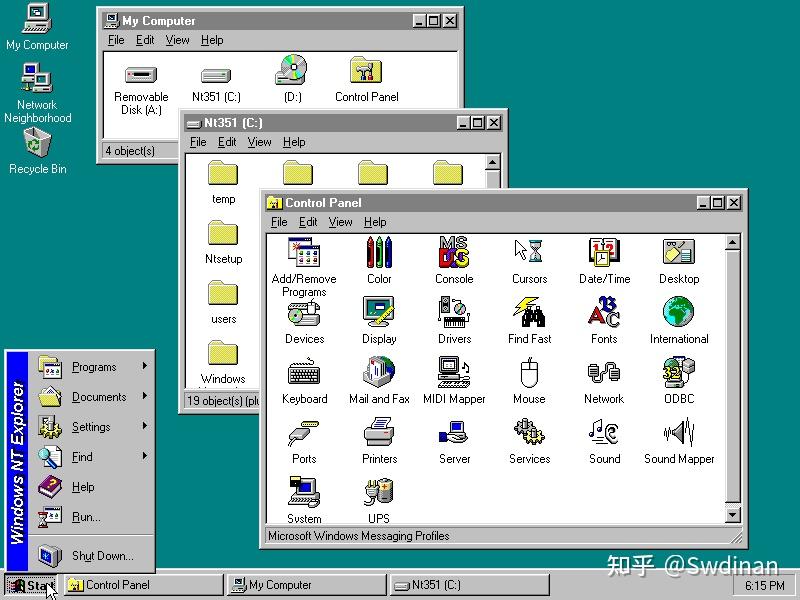800x600 pixels.
Task: Select the Display icon in Control Panel
Action: coord(380,314)
